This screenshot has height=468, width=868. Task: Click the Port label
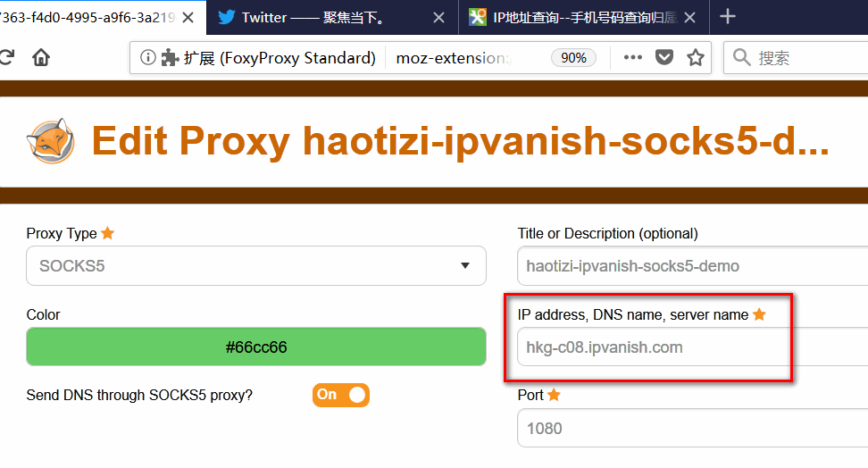(x=530, y=395)
